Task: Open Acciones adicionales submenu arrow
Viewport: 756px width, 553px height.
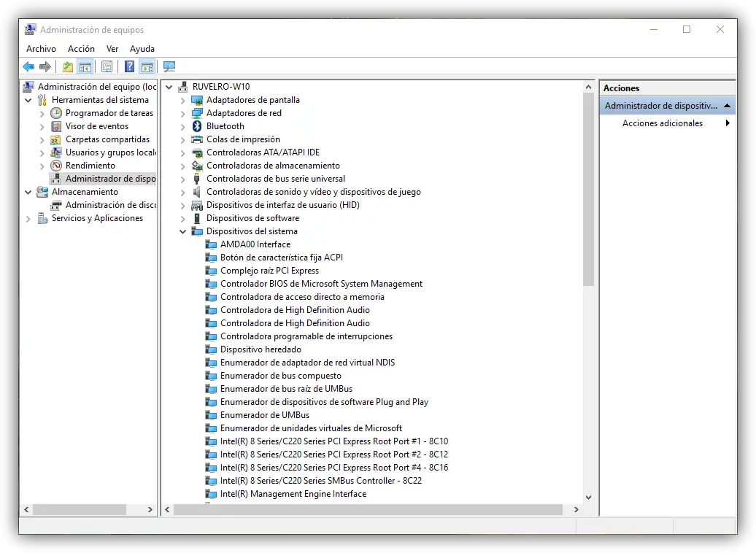Action: coord(727,123)
